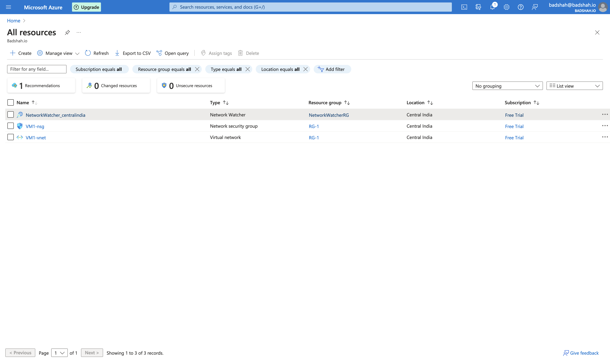
Task: Pin All resources using the pin icon
Action: click(x=67, y=32)
